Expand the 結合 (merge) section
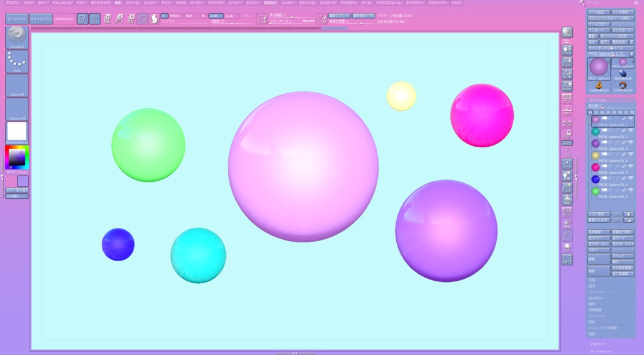644x355 pixels. (592, 286)
